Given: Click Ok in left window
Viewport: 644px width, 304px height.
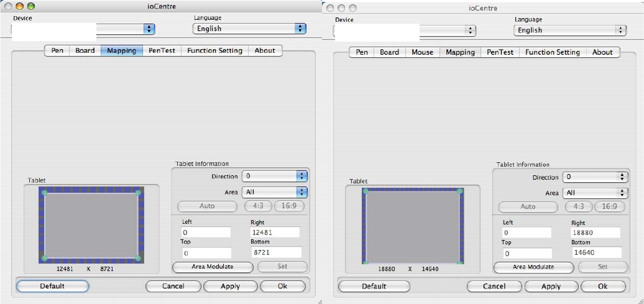Looking at the screenshot, I should point(283,286).
